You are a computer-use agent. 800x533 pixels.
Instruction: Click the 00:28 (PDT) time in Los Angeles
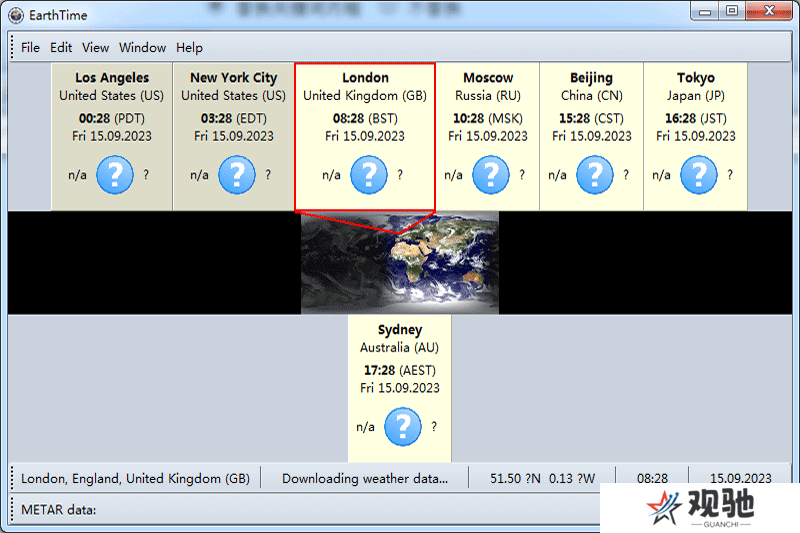tap(112, 118)
